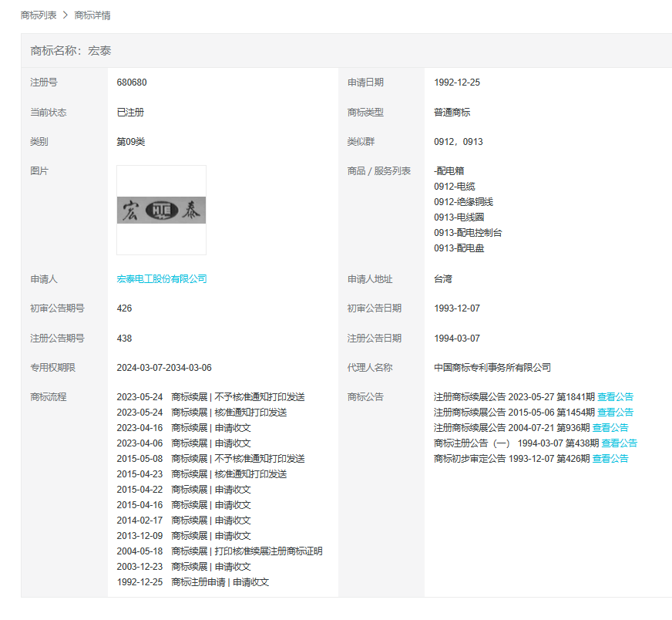Click process row 2015-05-08 不予核准通知打印发送

coord(210,459)
